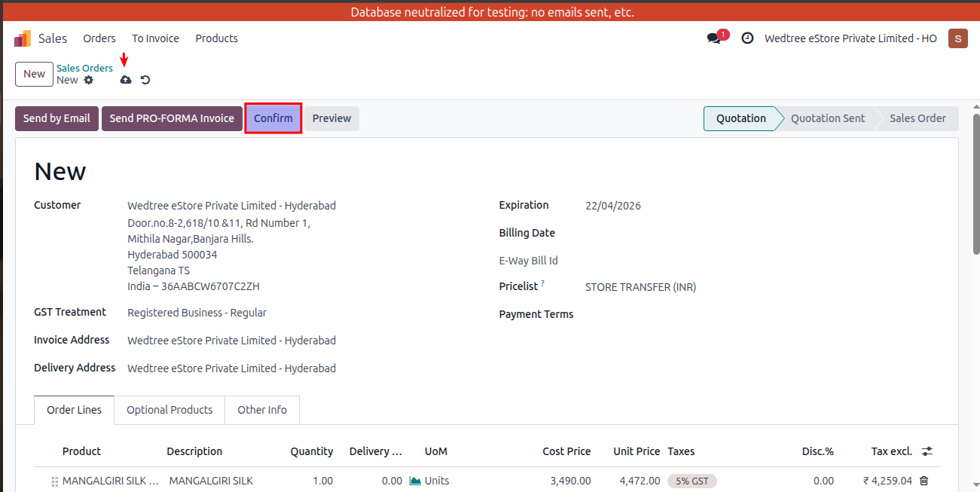Select Quotation Sent status stage
Image resolution: width=980 pixels, height=492 pixels.
tap(828, 118)
